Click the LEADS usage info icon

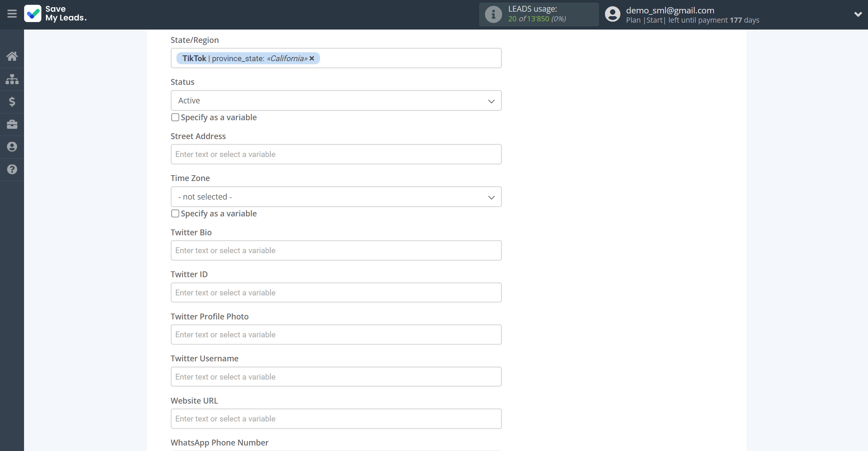tap(493, 14)
